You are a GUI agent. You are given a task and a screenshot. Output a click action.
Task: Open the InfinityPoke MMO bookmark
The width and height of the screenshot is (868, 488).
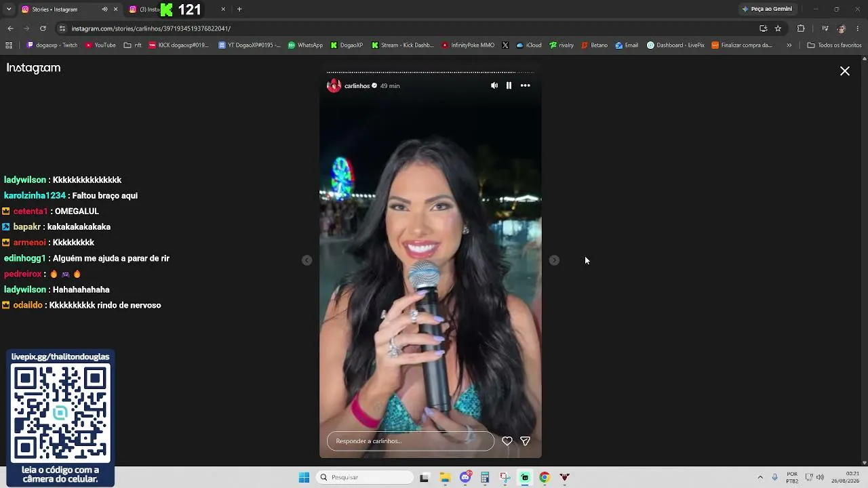[x=468, y=45]
